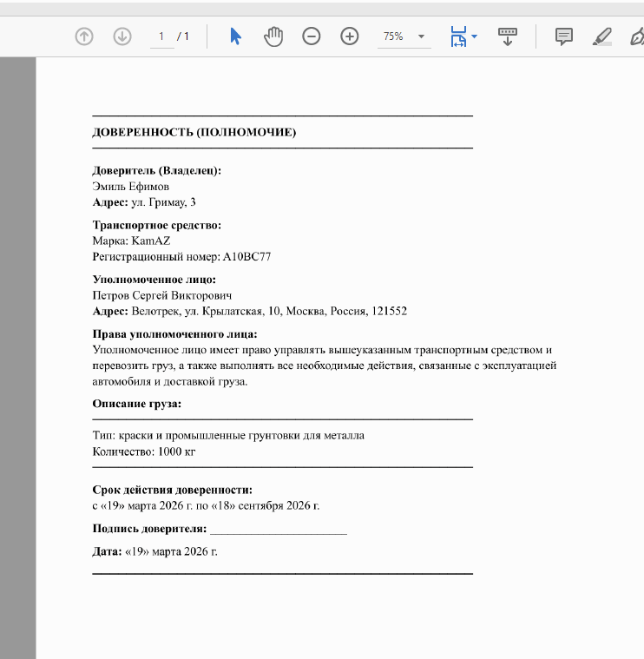Image resolution: width=644 pixels, height=659 pixels.
Task: Select the highlight text marker tool
Action: click(602, 36)
